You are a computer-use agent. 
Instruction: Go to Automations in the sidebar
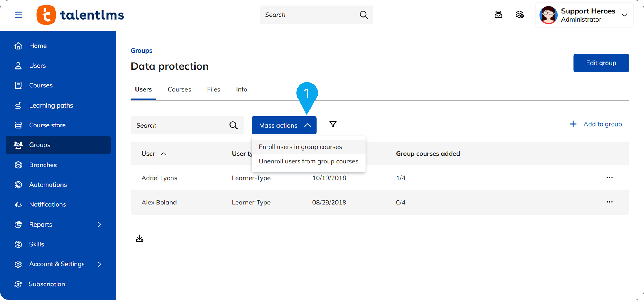[48, 185]
